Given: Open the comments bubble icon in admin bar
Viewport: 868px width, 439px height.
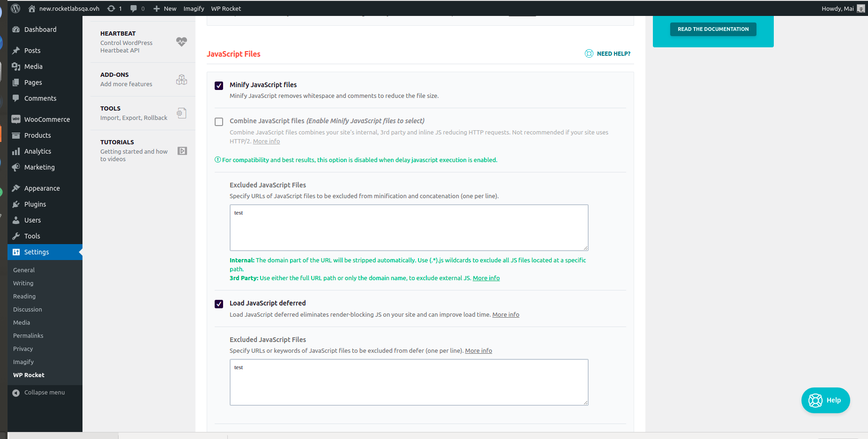Looking at the screenshot, I should click(x=134, y=8).
